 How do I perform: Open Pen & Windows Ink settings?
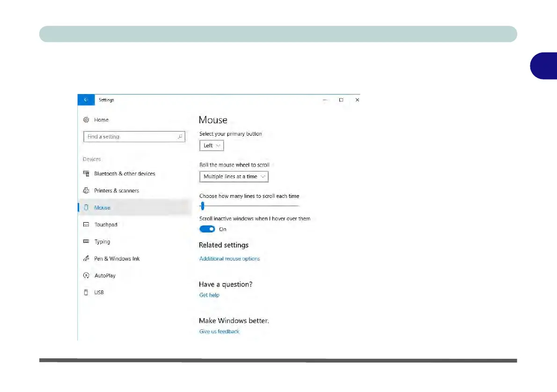coord(117,259)
